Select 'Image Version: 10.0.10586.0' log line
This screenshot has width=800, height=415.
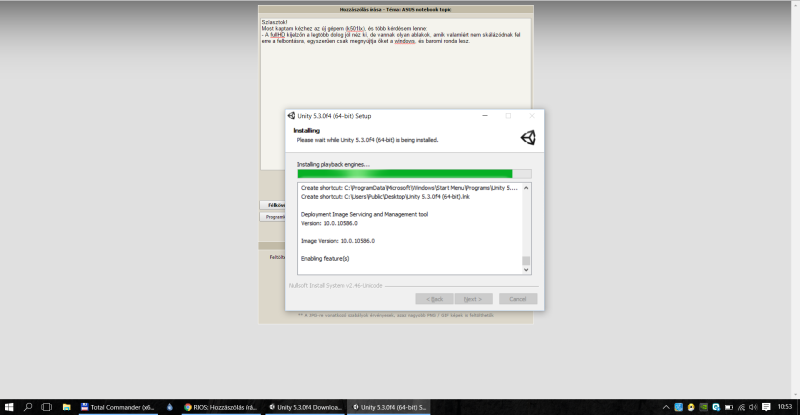coord(338,241)
